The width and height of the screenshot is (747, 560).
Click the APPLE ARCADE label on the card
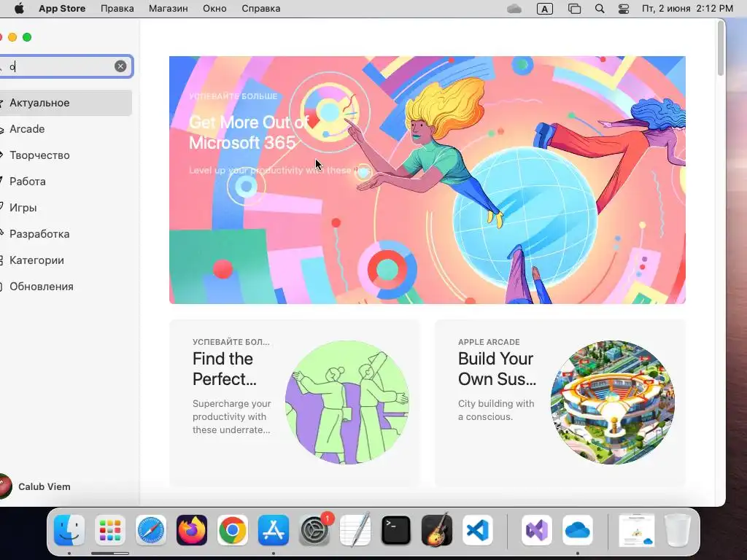[489, 342]
